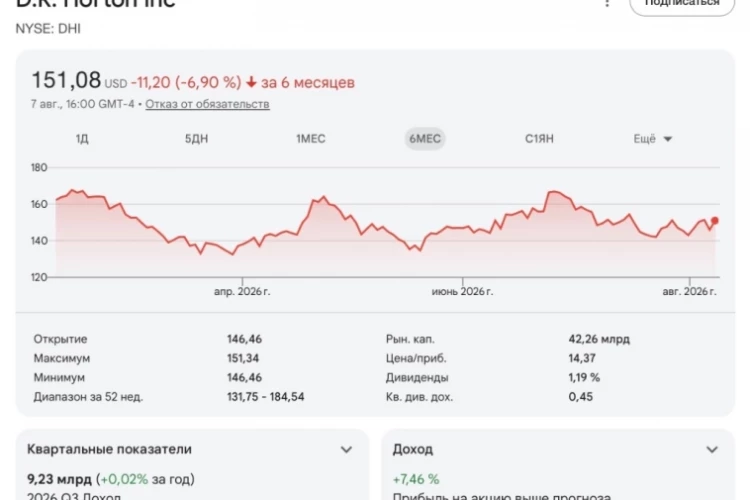Click the 151,08 current price value

[x=66, y=80]
